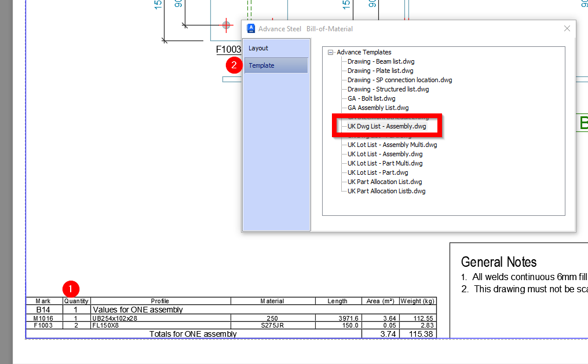Click the B14 mark cell in table

pos(43,310)
